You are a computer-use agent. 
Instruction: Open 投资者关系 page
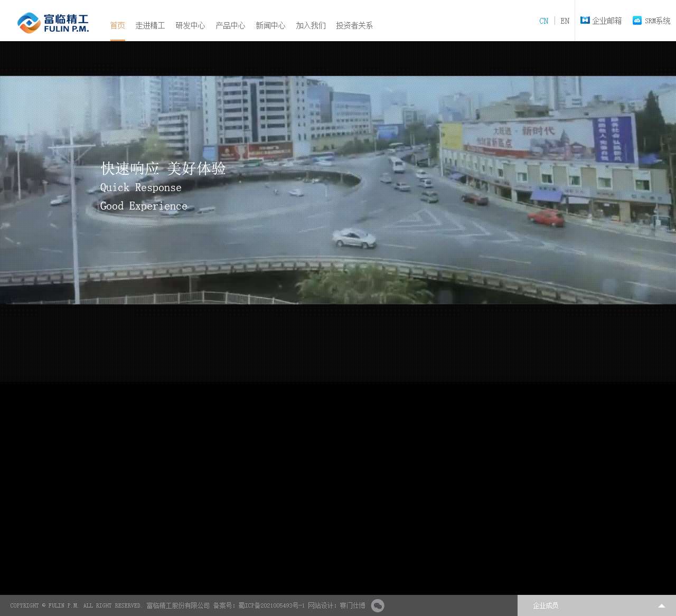click(x=354, y=25)
